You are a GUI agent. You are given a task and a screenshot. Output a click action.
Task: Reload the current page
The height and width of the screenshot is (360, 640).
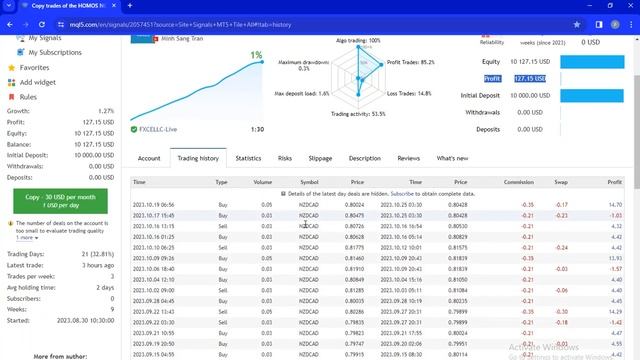(x=42, y=24)
